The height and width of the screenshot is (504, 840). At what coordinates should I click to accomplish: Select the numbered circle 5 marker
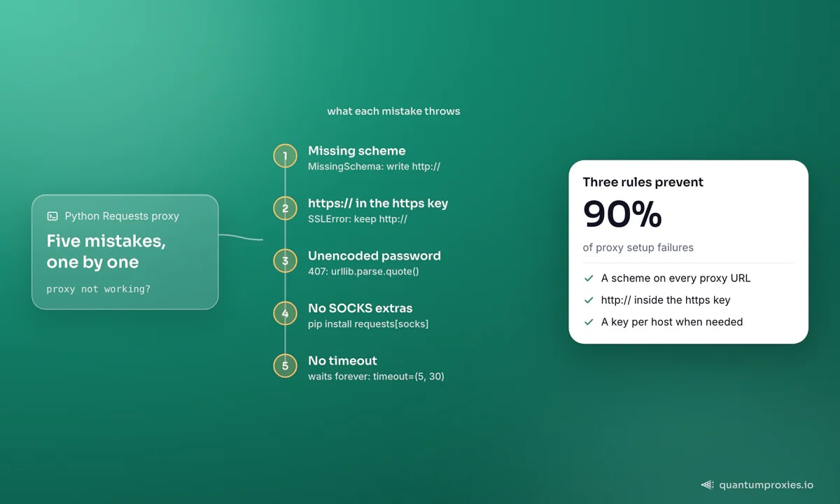point(285,366)
